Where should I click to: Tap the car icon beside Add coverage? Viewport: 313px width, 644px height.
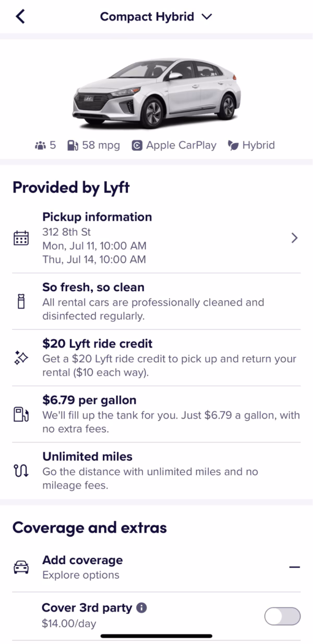tap(21, 567)
